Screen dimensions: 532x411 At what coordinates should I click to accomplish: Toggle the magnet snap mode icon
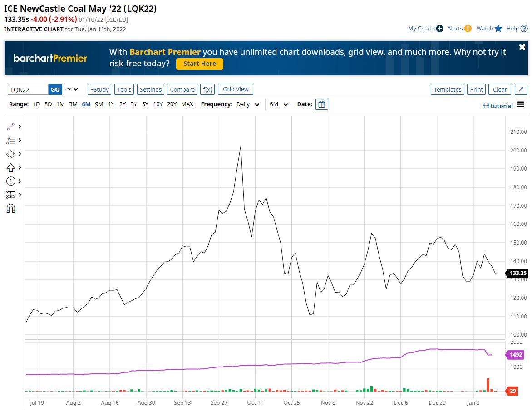(x=11, y=209)
